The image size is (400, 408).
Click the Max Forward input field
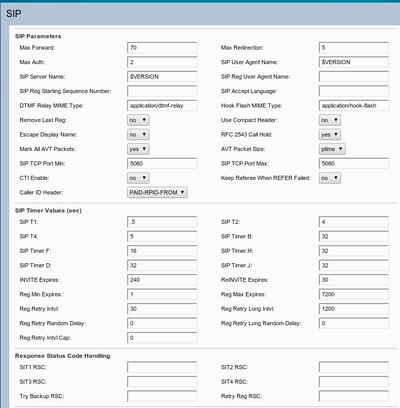click(x=162, y=48)
